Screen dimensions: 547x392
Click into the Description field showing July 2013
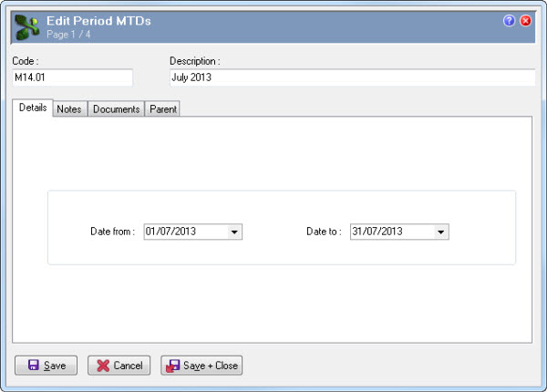point(352,77)
